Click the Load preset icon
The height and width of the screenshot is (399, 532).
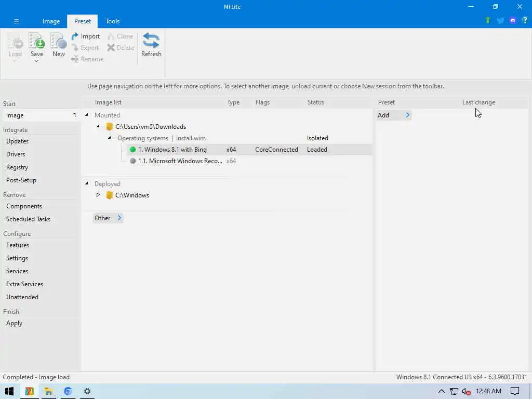[x=15, y=42]
